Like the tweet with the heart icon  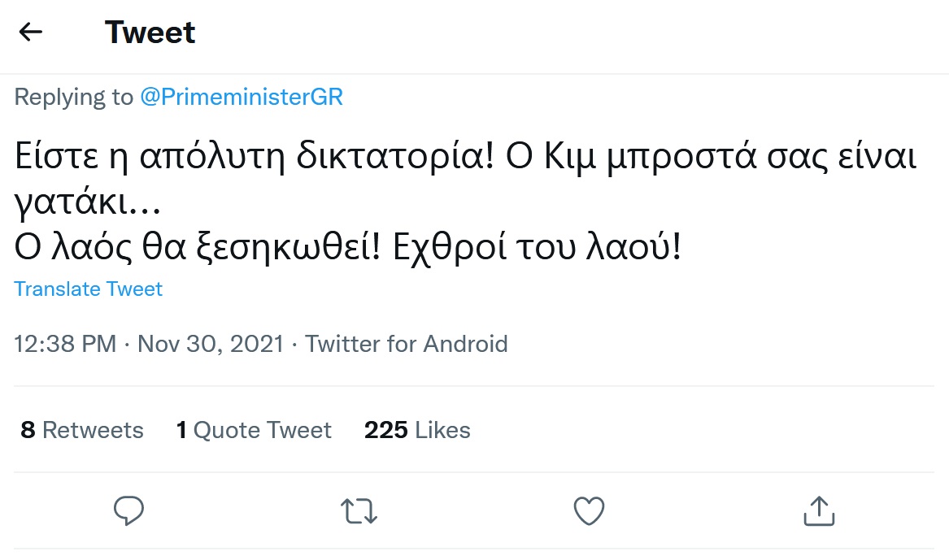point(589,511)
